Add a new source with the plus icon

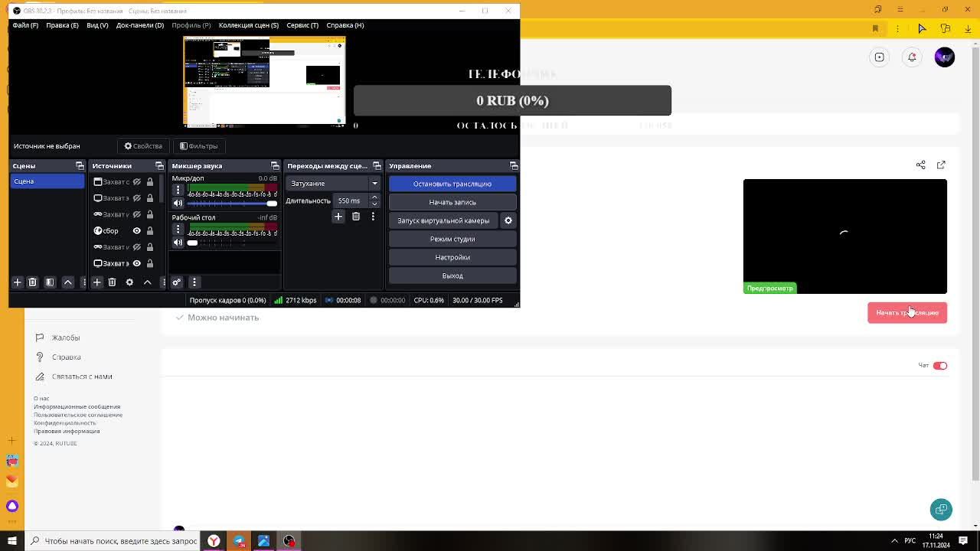pos(97,282)
